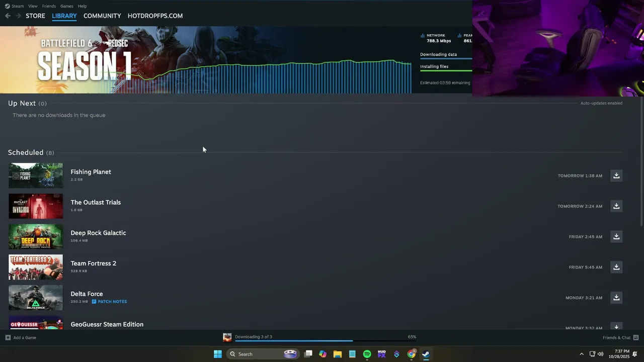Screen dimensions: 644x362
Task: Click downloading game thumbnail in bottom bar
Action: coord(227,337)
